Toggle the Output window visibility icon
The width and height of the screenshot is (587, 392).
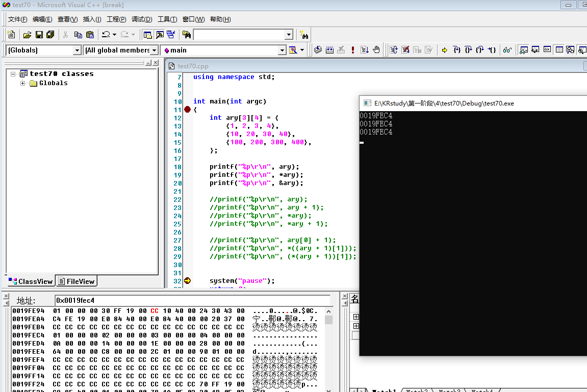tap(159, 34)
